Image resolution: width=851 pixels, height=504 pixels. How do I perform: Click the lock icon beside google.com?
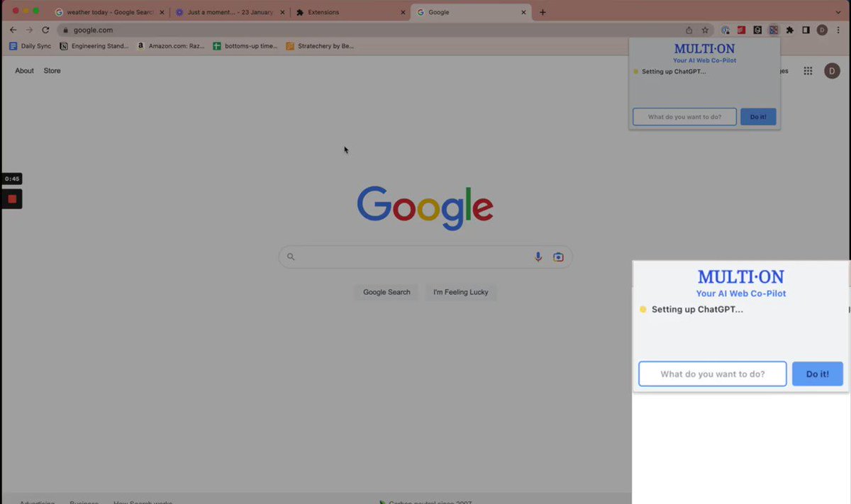point(65,30)
